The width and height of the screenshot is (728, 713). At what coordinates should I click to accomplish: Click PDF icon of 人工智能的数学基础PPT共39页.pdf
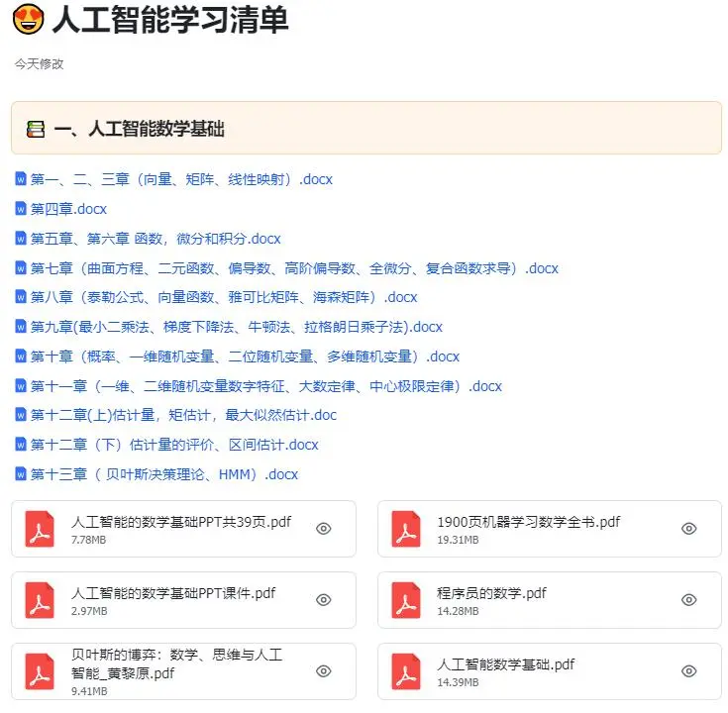click(x=40, y=529)
